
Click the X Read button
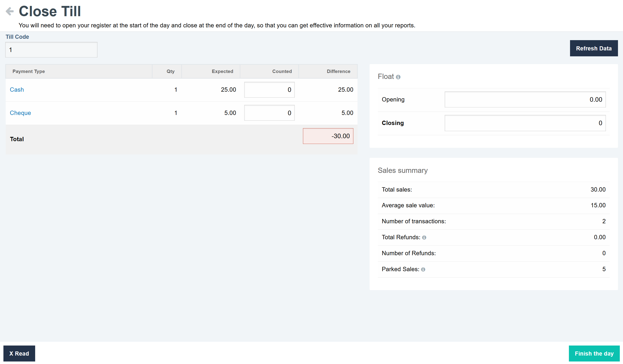click(x=19, y=353)
